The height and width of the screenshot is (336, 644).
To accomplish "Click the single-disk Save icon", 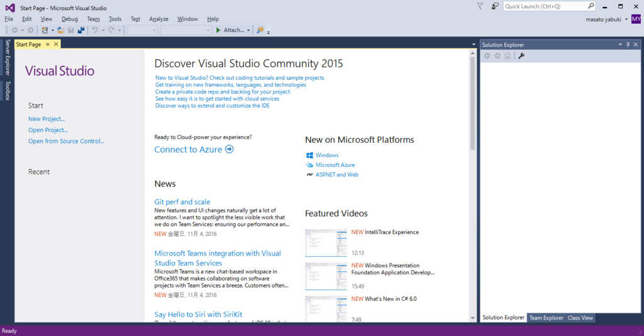I will (x=70, y=30).
